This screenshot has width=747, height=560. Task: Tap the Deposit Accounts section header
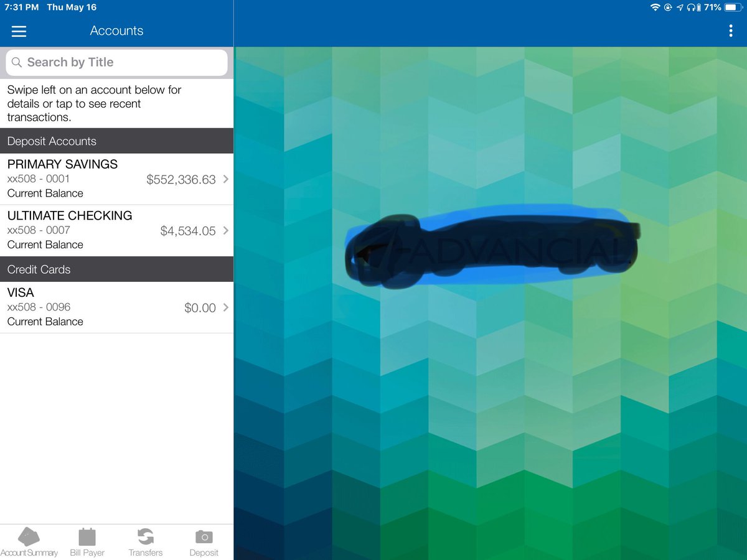click(x=116, y=141)
